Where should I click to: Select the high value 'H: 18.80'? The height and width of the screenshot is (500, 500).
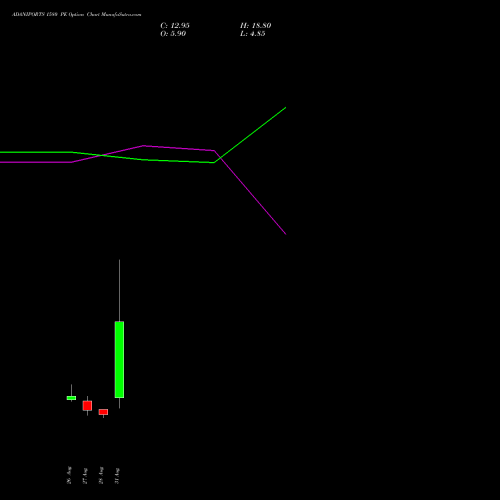pos(255,26)
